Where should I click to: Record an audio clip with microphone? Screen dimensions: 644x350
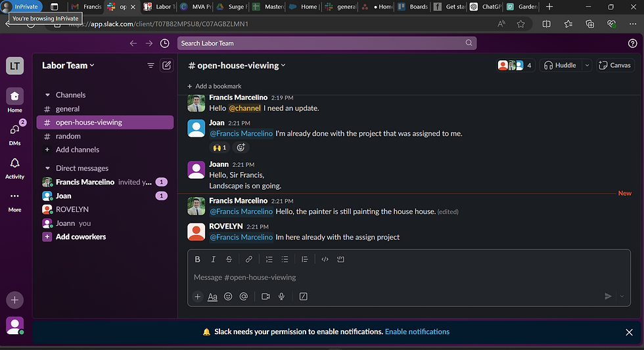[281, 297]
